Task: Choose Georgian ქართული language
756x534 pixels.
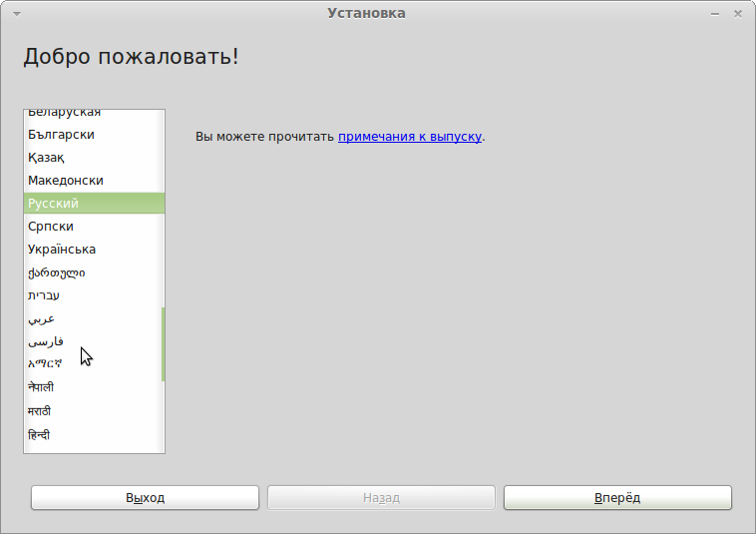Action: pyautogui.click(x=94, y=272)
